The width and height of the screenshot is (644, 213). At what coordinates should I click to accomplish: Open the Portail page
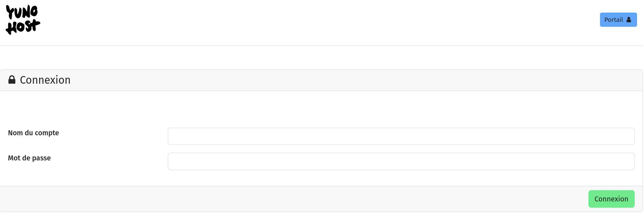click(618, 20)
